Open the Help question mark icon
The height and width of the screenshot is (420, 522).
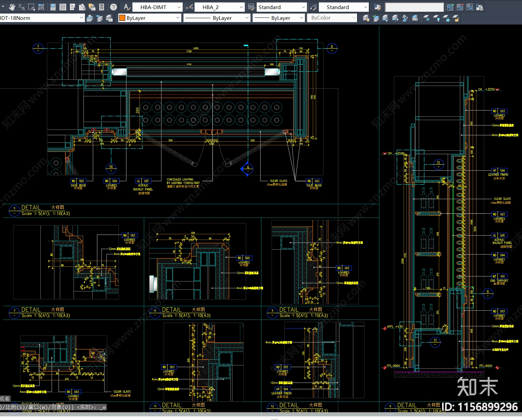tap(114, 7)
